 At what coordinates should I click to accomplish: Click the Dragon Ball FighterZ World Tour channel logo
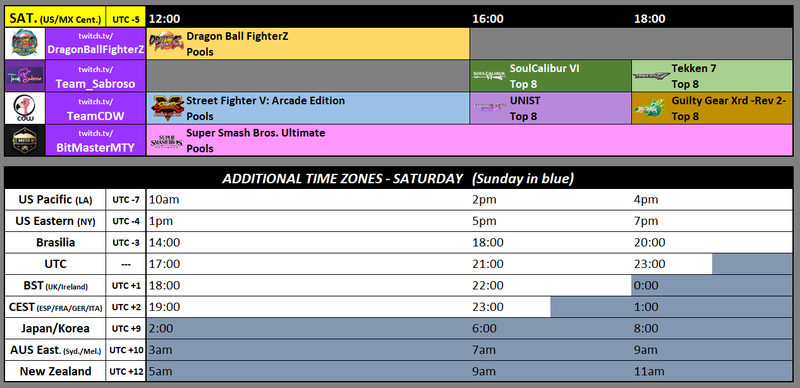click(x=25, y=43)
